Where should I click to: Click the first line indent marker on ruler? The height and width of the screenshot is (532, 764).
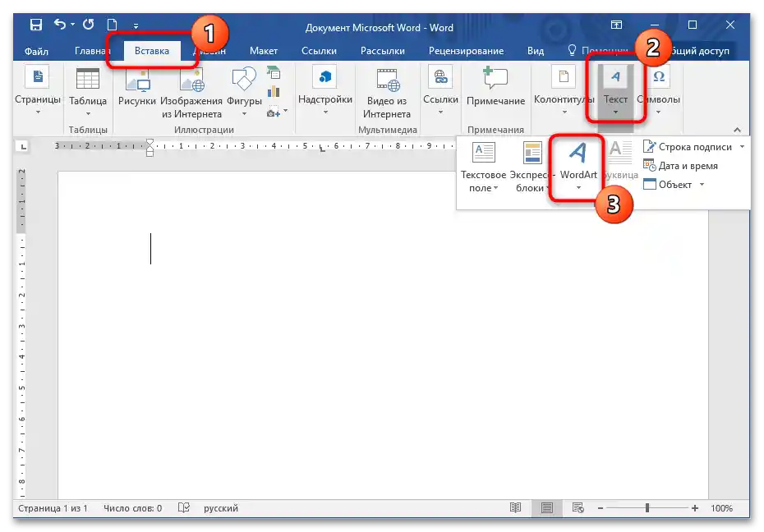150,142
